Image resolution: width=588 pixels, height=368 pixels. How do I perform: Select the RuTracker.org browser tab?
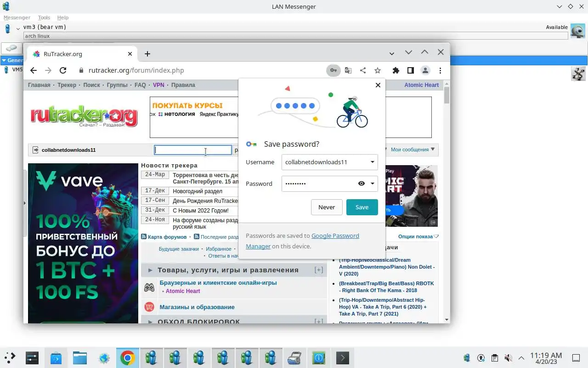point(82,54)
